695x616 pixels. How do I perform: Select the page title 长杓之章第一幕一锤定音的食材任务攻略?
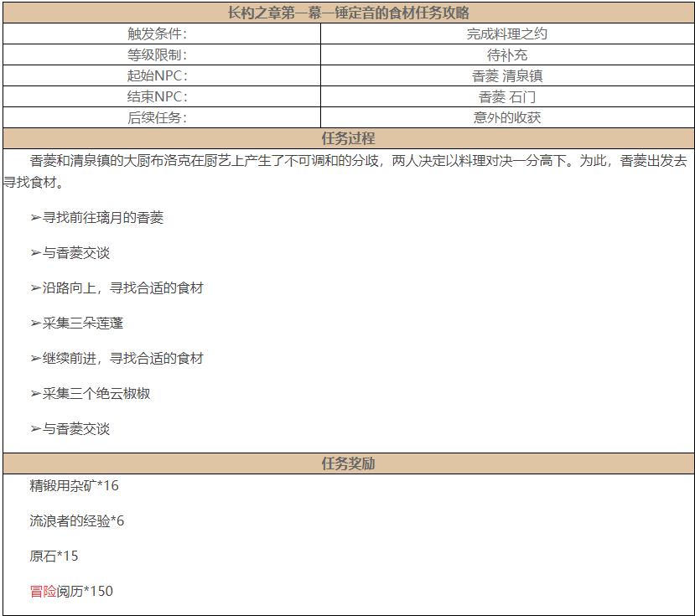point(347,13)
